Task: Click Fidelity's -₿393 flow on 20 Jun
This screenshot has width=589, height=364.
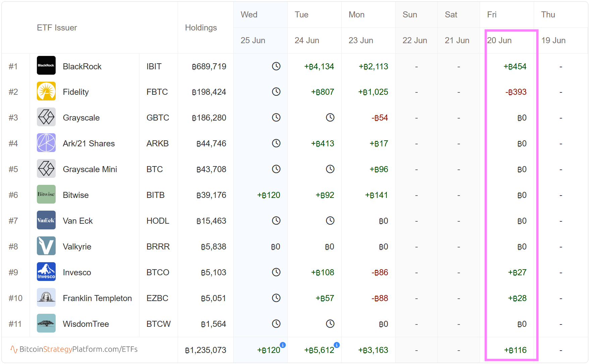Action: [516, 92]
